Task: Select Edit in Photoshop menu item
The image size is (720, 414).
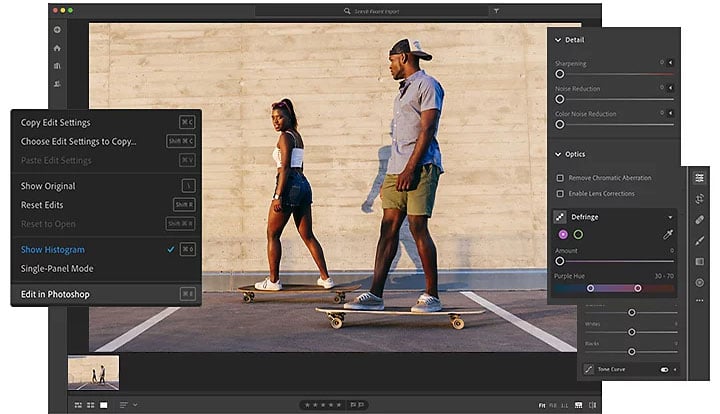Action: click(x=55, y=294)
